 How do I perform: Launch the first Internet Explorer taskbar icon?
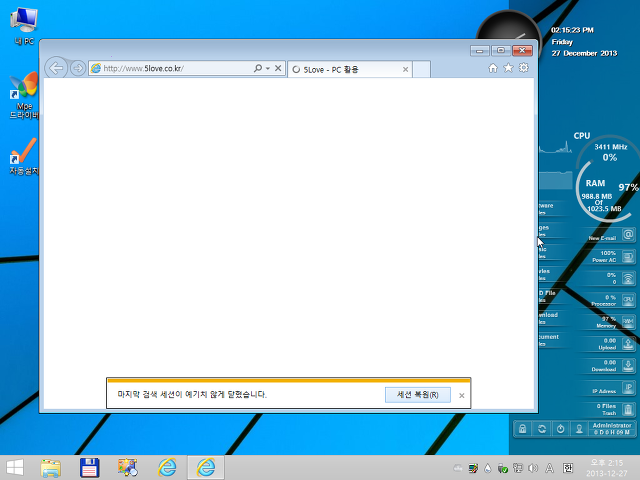point(167,468)
